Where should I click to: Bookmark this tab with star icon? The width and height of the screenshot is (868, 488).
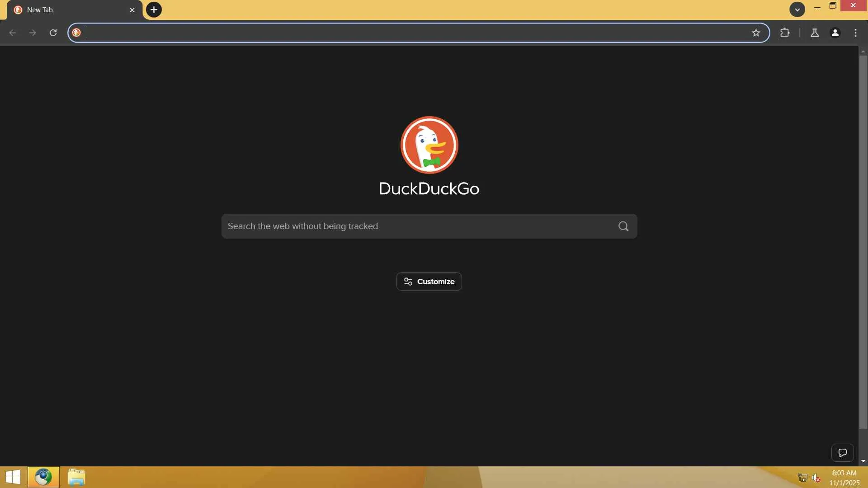click(756, 33)
